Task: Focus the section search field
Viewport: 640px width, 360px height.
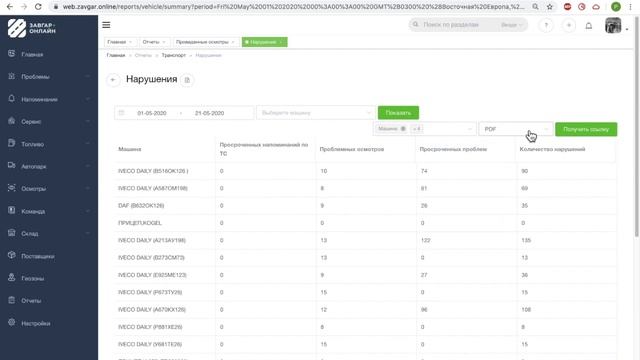Action: coord(457,25)
